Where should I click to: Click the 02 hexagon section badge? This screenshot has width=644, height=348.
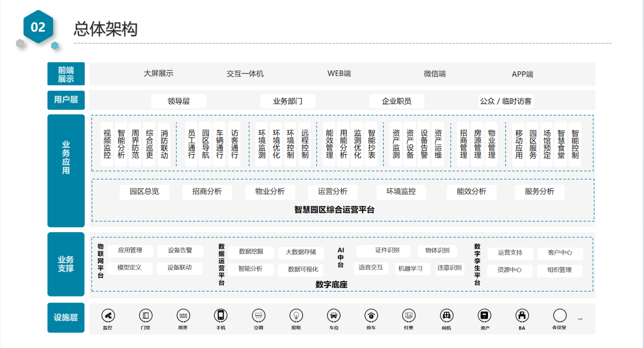click(x=38, y=27)
